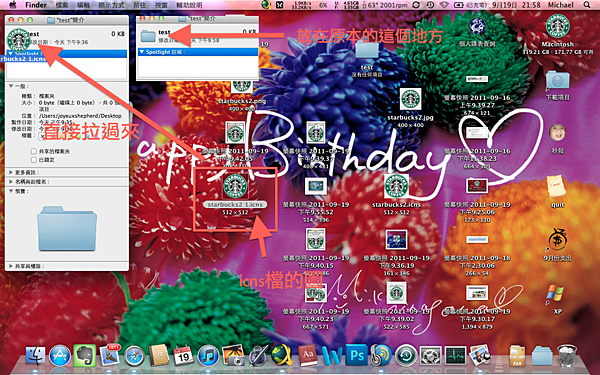Tick the 已鎖定 locked checkbox
This screenshot has height=375, width=600.
pos(34,160)
